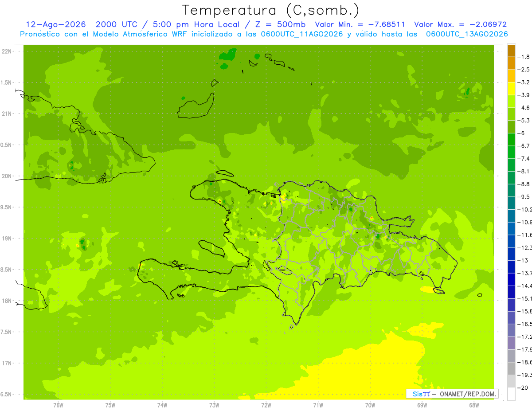The width and height of the screenshot is (532, 411).
Task: Pick the dark orange swatch above -1.8
Action: tap(511, 51)
